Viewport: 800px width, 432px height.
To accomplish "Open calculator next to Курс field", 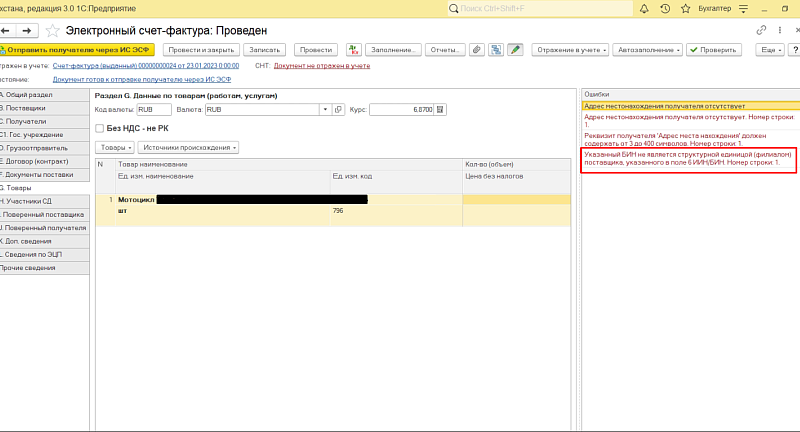I will 442,110.
